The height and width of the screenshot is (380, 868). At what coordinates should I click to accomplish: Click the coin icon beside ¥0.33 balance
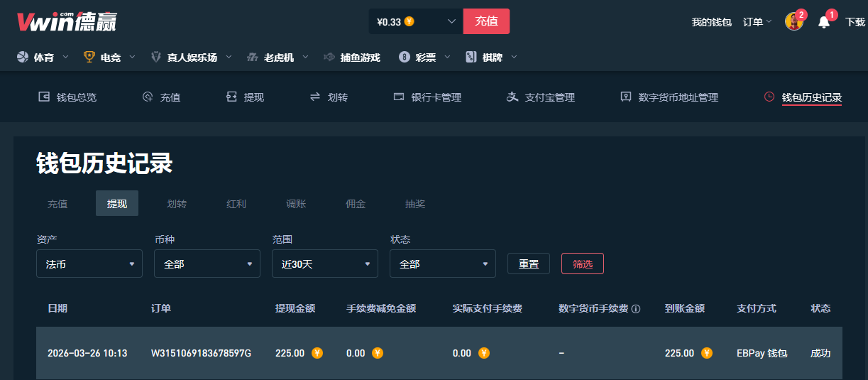click(x=410, y=21)
